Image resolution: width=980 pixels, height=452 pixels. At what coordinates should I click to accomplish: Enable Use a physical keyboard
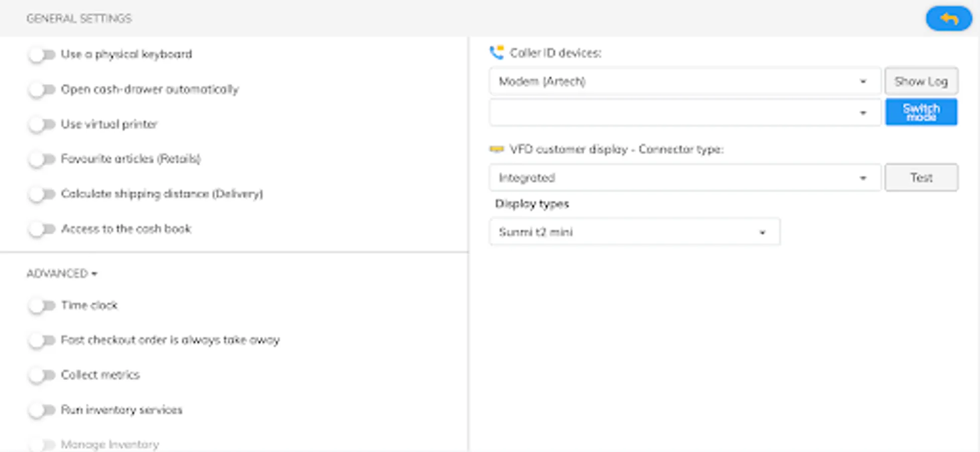coord(42,55)
